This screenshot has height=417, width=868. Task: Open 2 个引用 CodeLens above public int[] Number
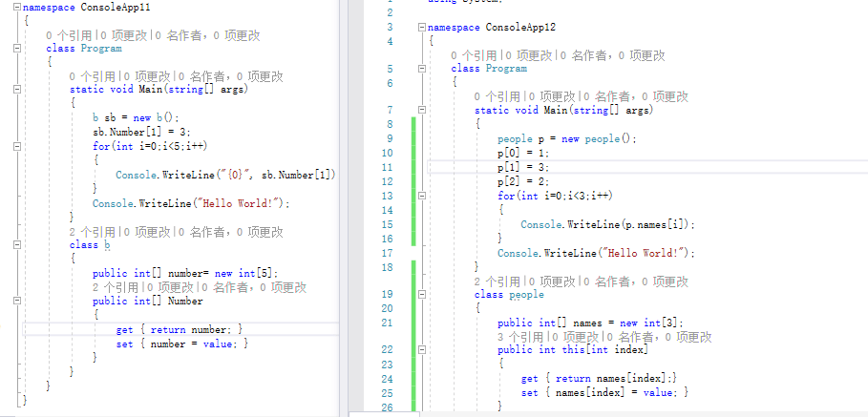[116, 287]
